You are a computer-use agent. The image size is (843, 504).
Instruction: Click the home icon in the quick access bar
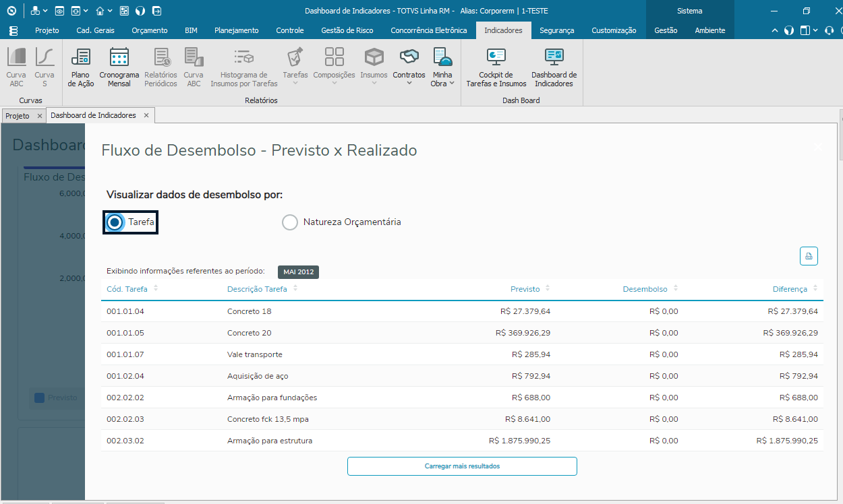point(100,11)
